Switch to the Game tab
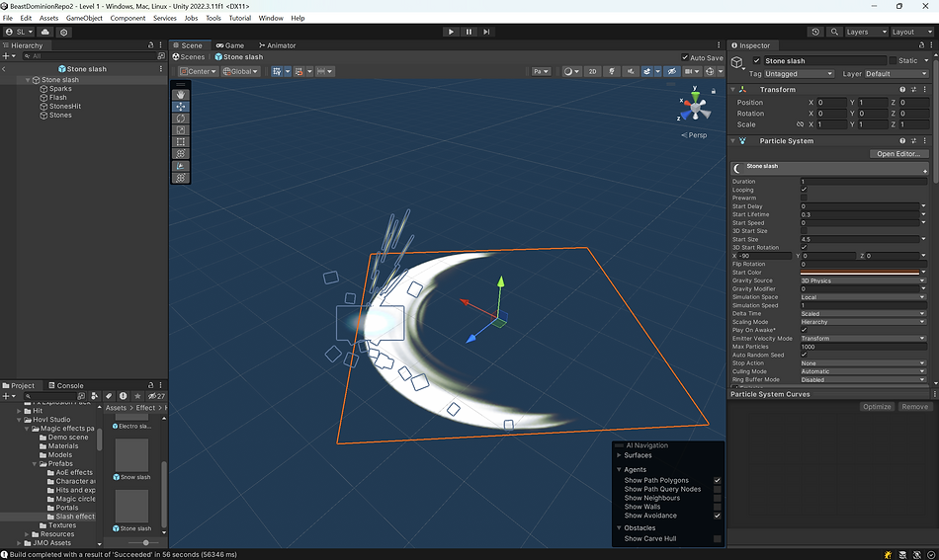 tap(230, 45)
